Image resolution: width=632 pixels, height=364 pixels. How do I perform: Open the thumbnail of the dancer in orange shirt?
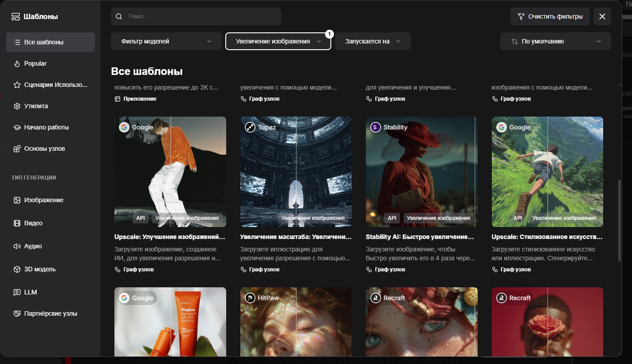coord(170,172)
